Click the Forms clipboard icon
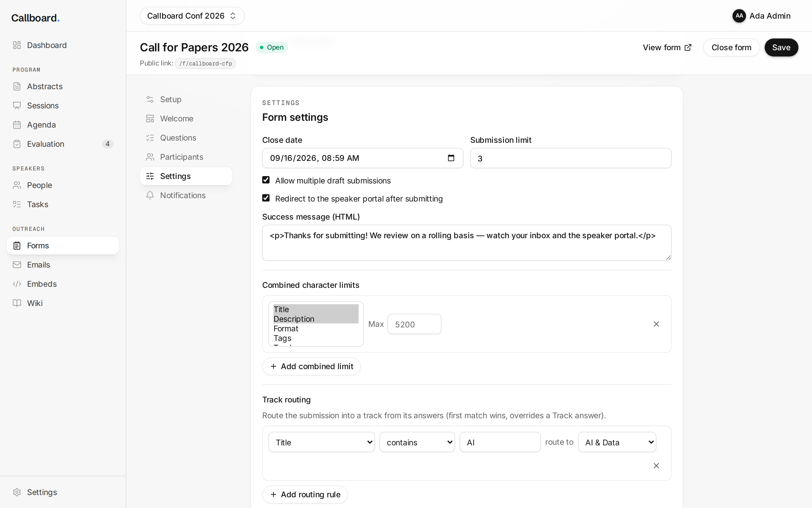The image size is (812, 508). pyautogui.click(x=17, y=246)
